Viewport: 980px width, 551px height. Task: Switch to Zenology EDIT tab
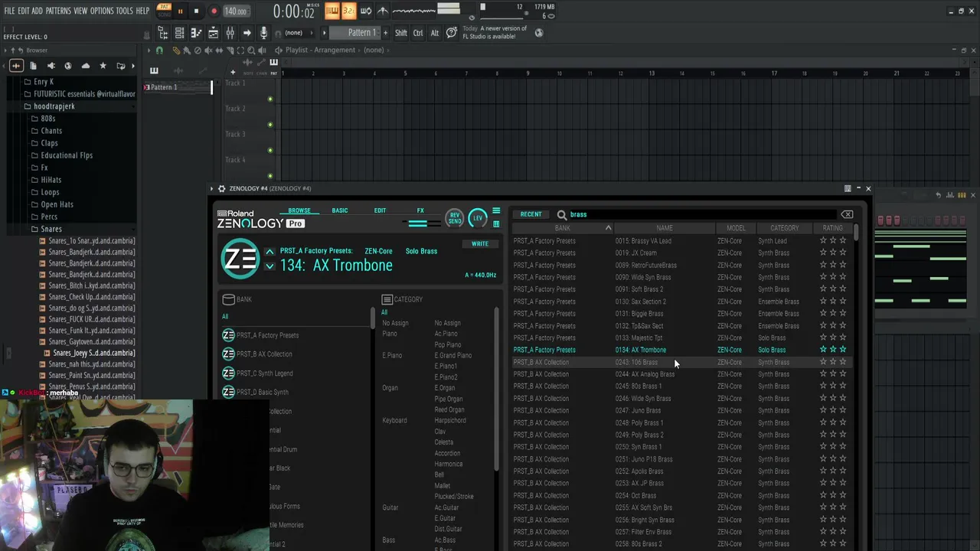(x=380, y=210)
